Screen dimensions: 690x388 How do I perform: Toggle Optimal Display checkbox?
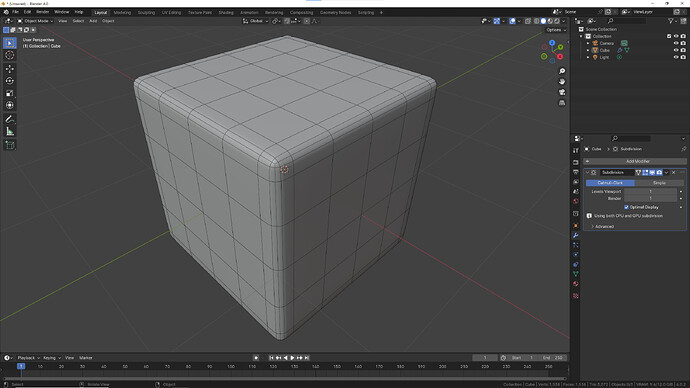[x=626, y=207]
